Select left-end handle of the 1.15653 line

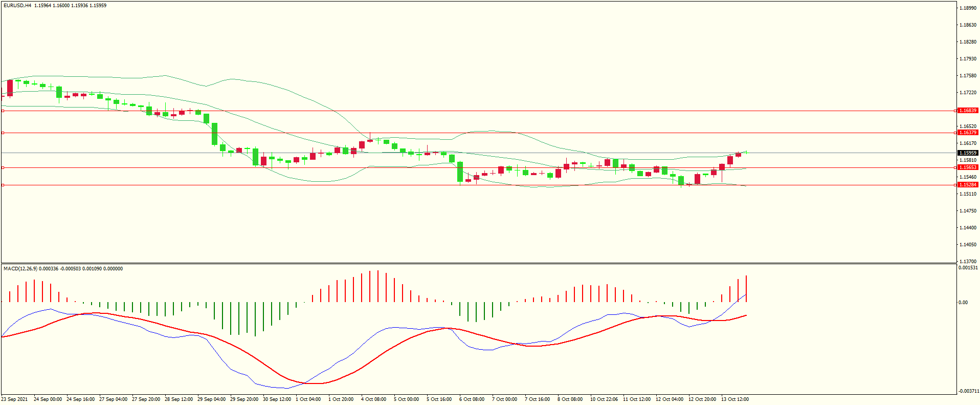click(x=3, y=167)
